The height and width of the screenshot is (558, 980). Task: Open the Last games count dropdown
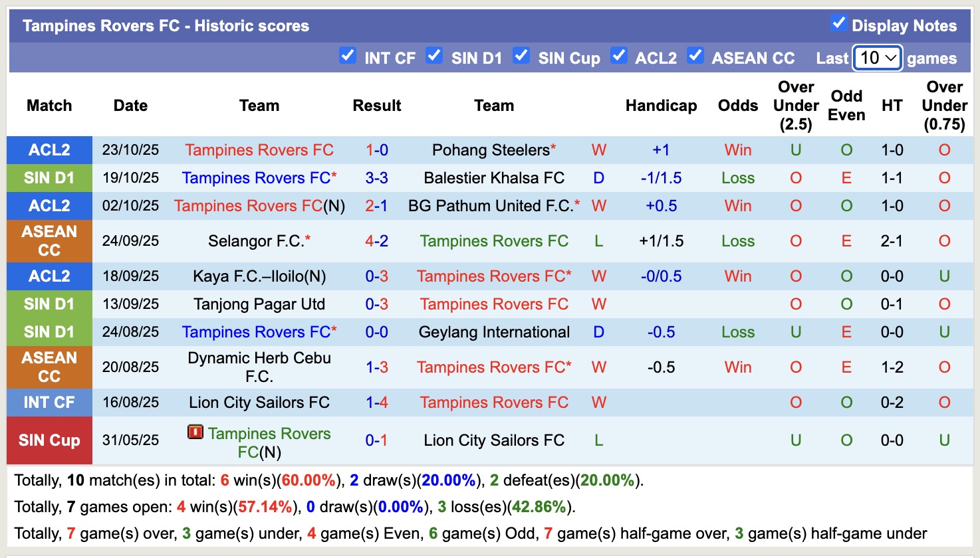(x=878, y=58)
